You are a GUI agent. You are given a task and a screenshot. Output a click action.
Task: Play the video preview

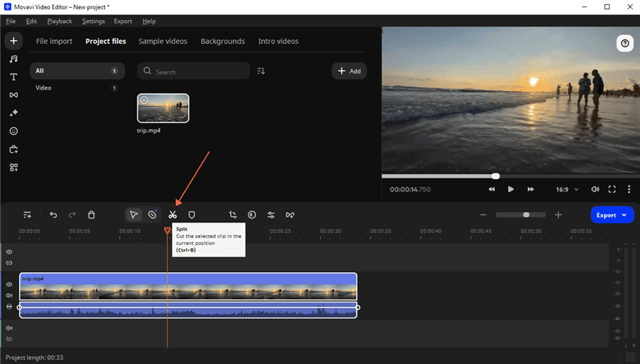pyautogui.click(x=510, y=190)
